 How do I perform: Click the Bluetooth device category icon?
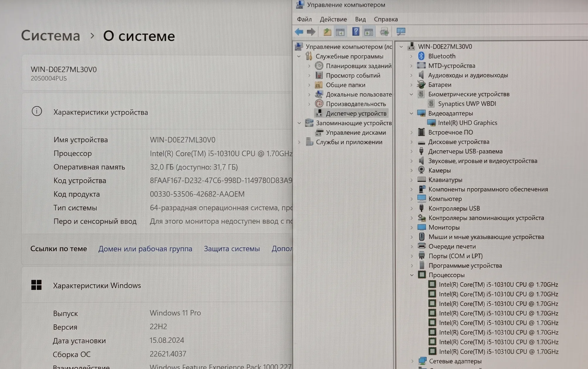[x=421, y=56]
